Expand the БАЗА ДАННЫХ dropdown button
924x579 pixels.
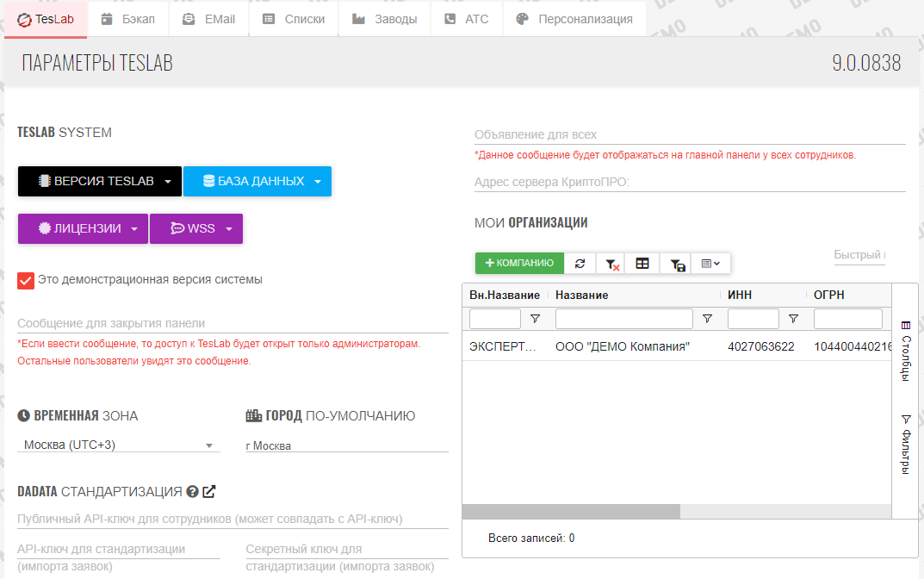257,181
